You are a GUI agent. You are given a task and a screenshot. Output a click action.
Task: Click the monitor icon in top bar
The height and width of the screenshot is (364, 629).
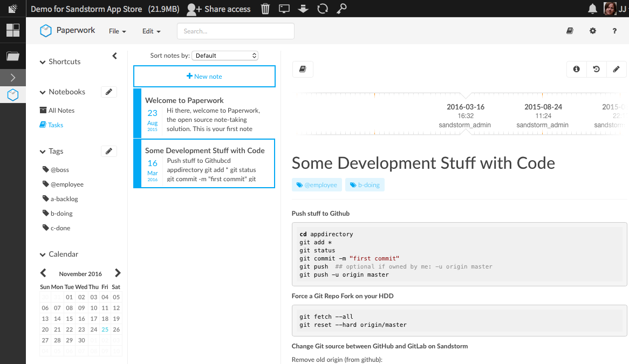(284, 9)
